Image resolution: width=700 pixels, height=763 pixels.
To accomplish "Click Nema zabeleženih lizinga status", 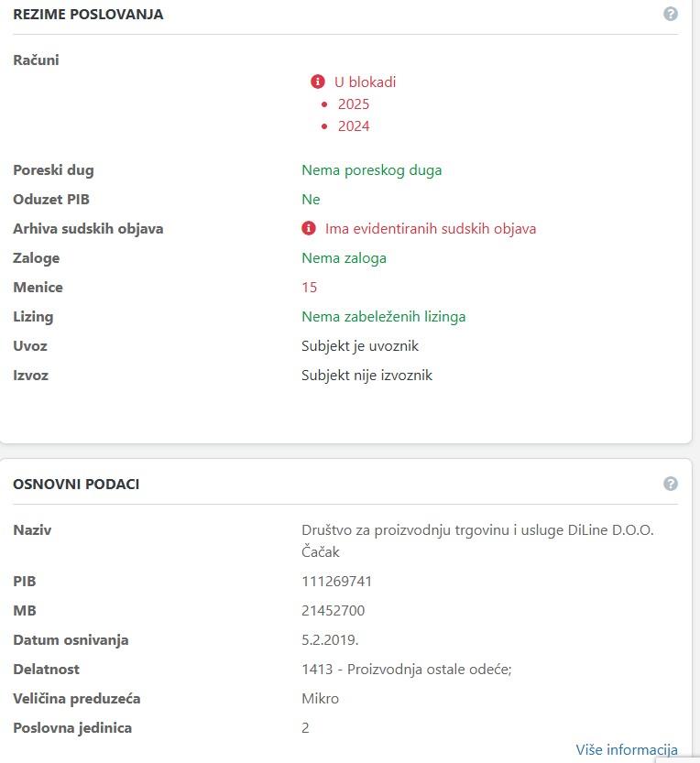I will click(x=383, y=316).
